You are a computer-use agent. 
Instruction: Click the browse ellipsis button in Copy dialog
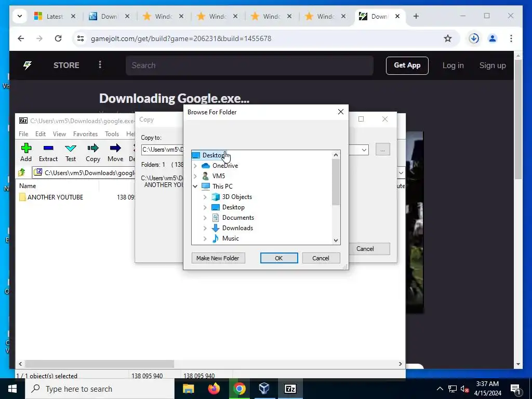coord(383,150)
